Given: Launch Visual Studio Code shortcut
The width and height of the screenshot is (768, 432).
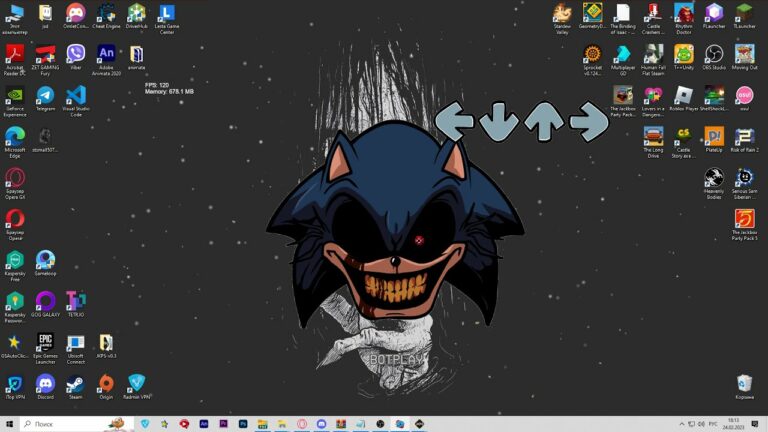Looking at the screenshot, I should coord(76,101).
